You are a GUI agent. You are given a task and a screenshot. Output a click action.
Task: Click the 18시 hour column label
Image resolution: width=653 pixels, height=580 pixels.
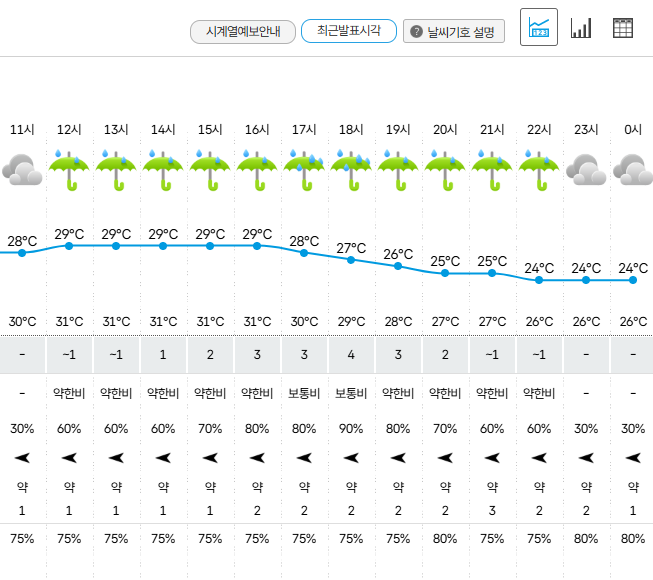pyautogui.click(x=351, y=129)
